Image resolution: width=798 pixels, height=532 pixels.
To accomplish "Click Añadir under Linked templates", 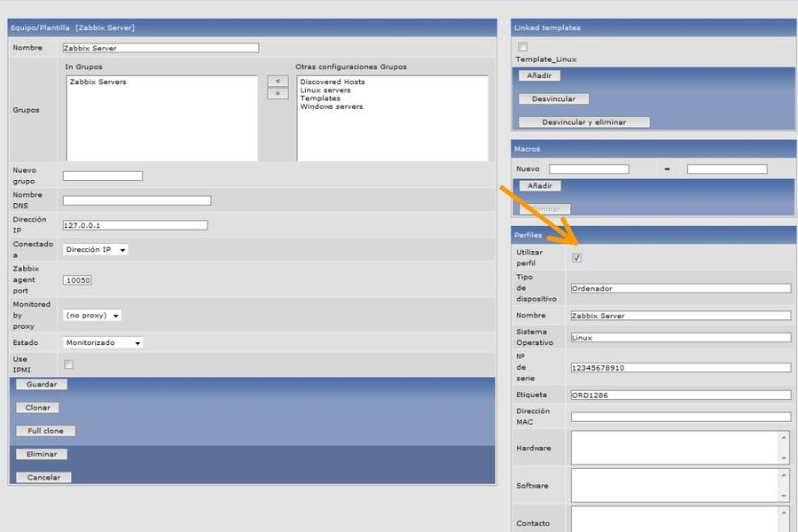I will (539, 76).
